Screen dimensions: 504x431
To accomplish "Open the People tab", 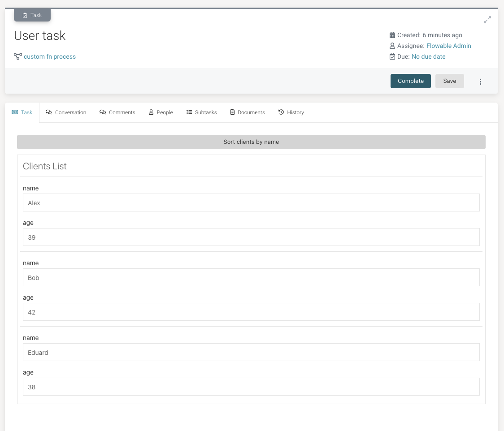I will (x=161, y=112).
